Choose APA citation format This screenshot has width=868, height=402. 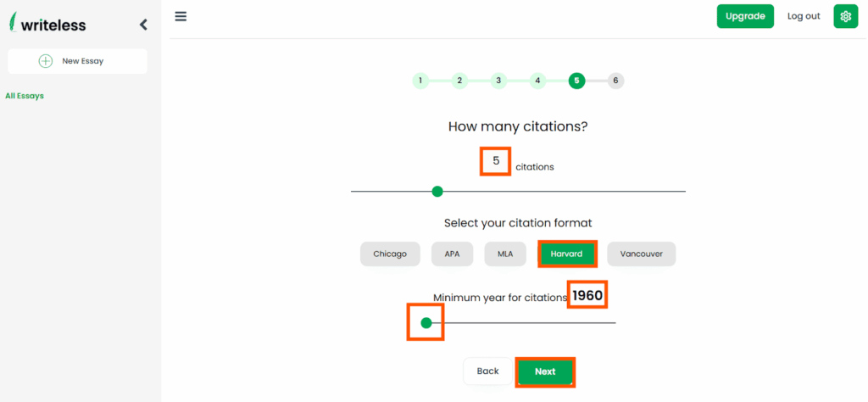tap(452, 254)
